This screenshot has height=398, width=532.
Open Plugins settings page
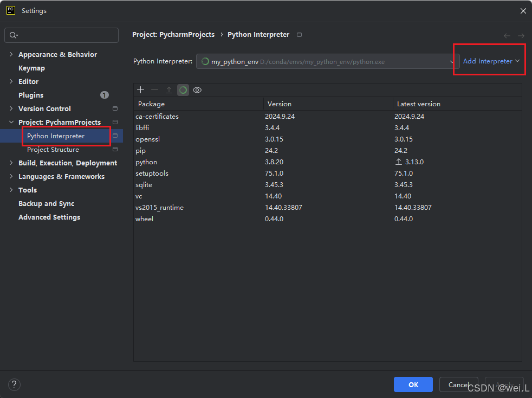coord(31,95)
